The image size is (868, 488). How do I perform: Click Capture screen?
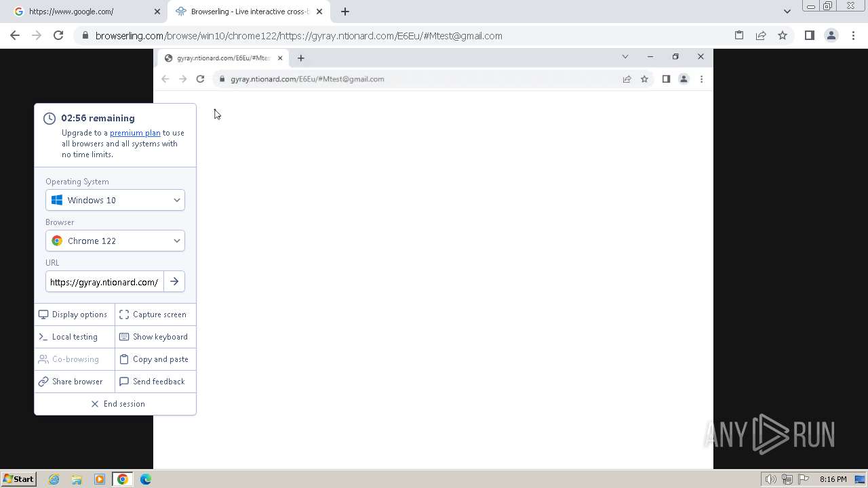point(155,314)
